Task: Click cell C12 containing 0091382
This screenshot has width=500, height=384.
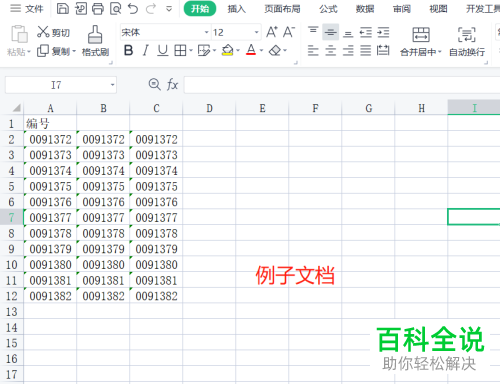Action: 156,296
